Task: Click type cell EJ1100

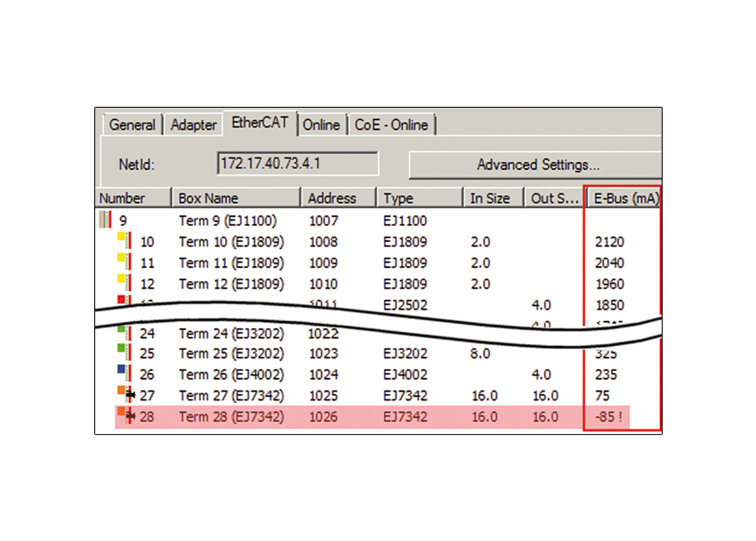Action: 405,221
